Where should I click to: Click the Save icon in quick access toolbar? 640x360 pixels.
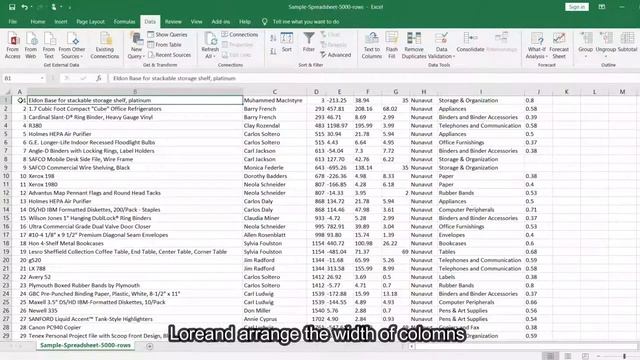[x=12, y=7]
